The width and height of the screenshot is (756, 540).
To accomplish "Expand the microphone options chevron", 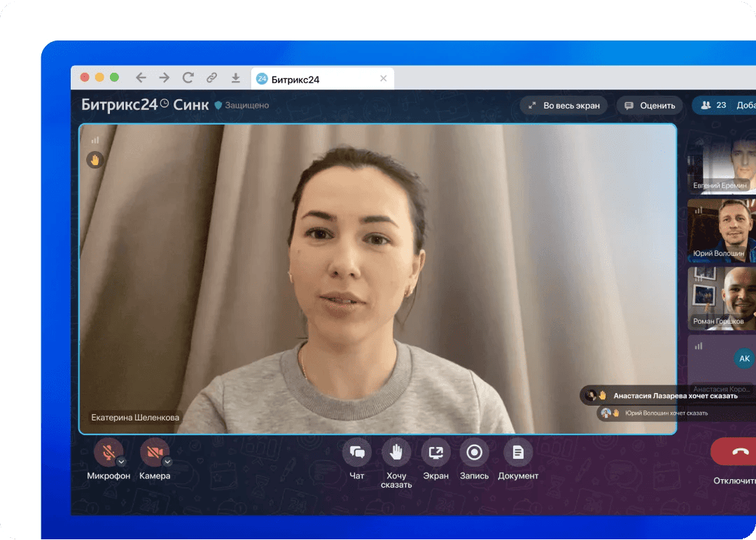I will point(121,462).
